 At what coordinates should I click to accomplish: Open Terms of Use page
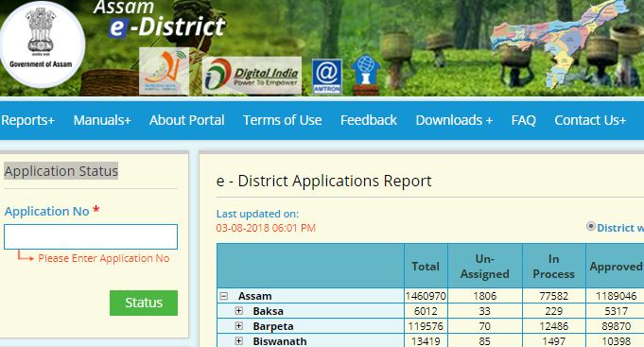[283, 120]
